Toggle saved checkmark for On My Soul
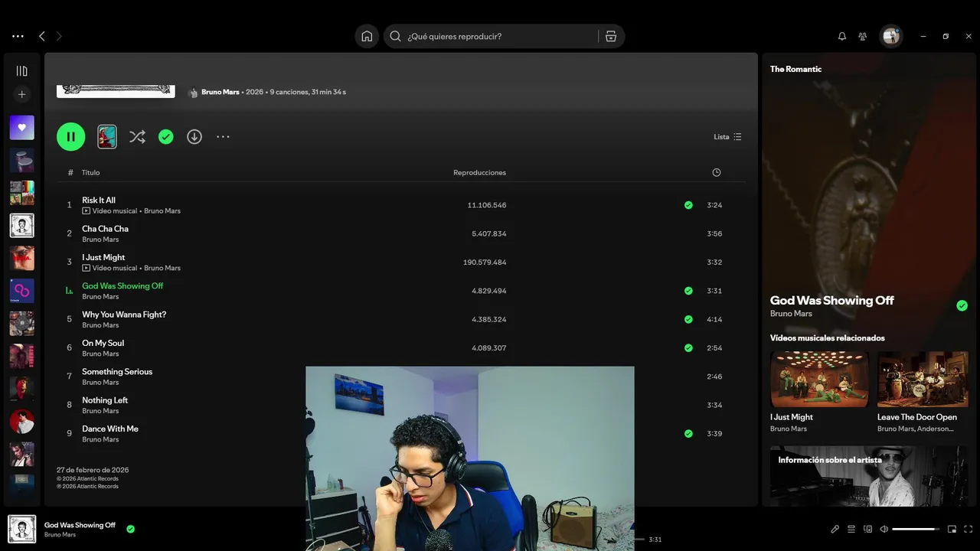Screen dimensions: 980x551 click(688, 347)
